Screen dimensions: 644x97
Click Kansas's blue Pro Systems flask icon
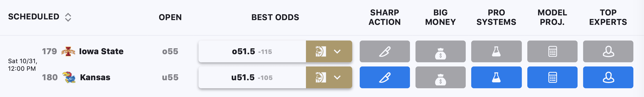tap(496, 77)
